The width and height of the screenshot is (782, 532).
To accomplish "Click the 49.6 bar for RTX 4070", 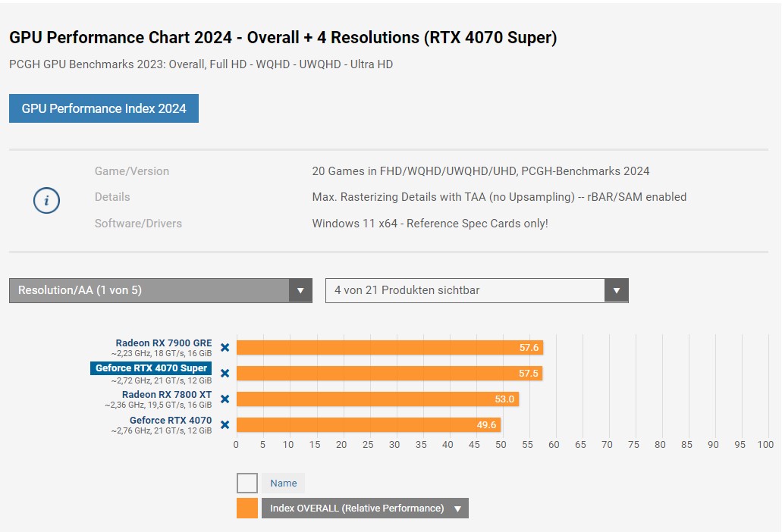I will pos(369,425).
